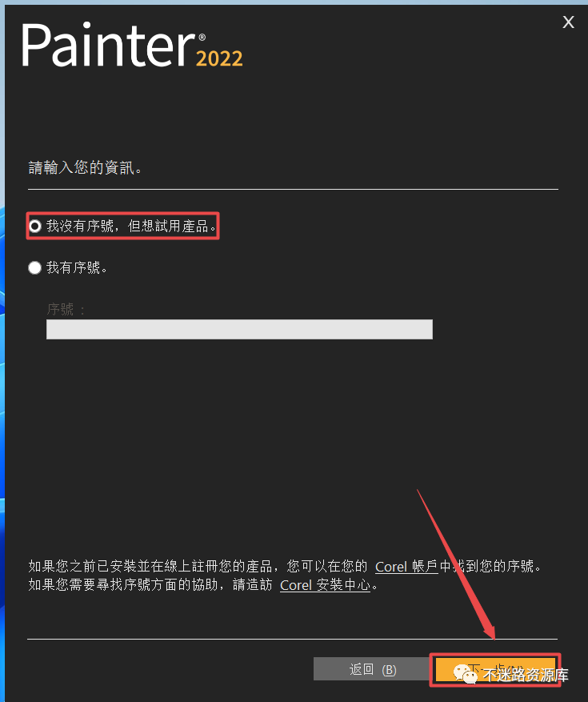Select the no-serial trial radio button

(x=35, y=226)
